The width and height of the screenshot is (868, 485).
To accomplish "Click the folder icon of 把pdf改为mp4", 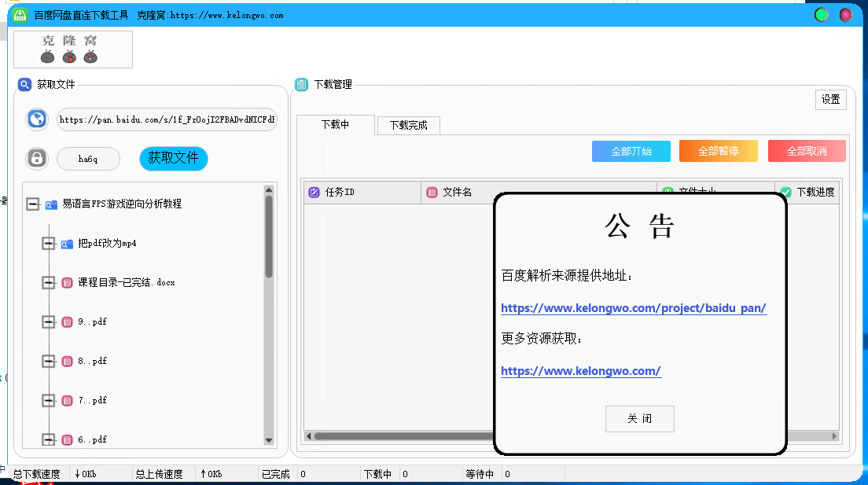I will [67, 244].
